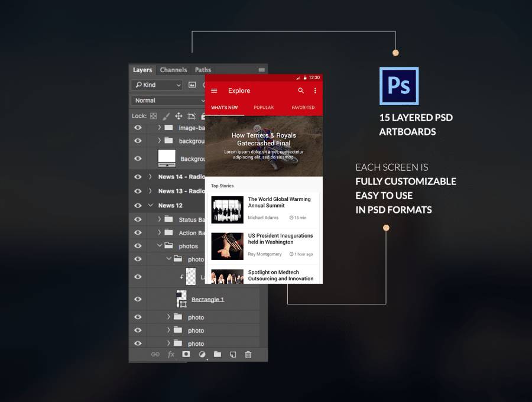This screenshot has height=402, width=532.
Task: Expand the News 14 - Radio artboard
Action: tap(150, 176)
